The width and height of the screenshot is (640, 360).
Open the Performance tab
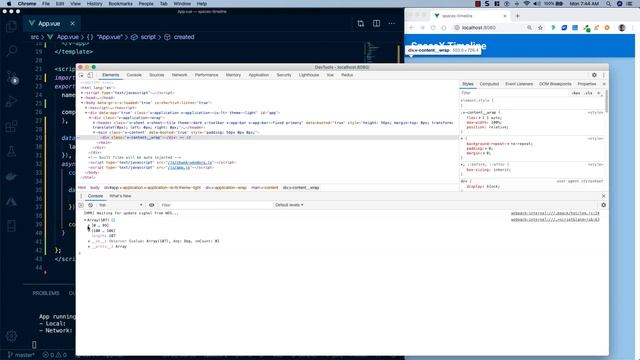tap(207, 75)
